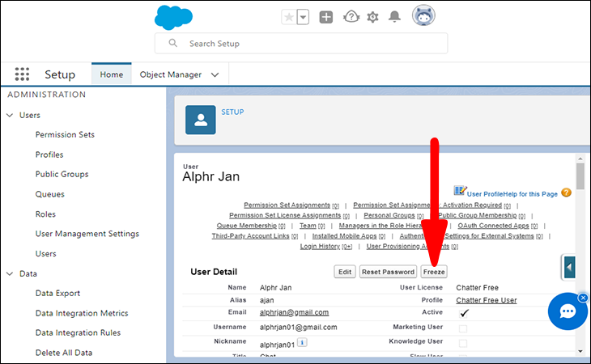Image resolution: width=591 pixels, height=364 pixels.
Task: Click the Nickname info icon
Action: (302, 342)
